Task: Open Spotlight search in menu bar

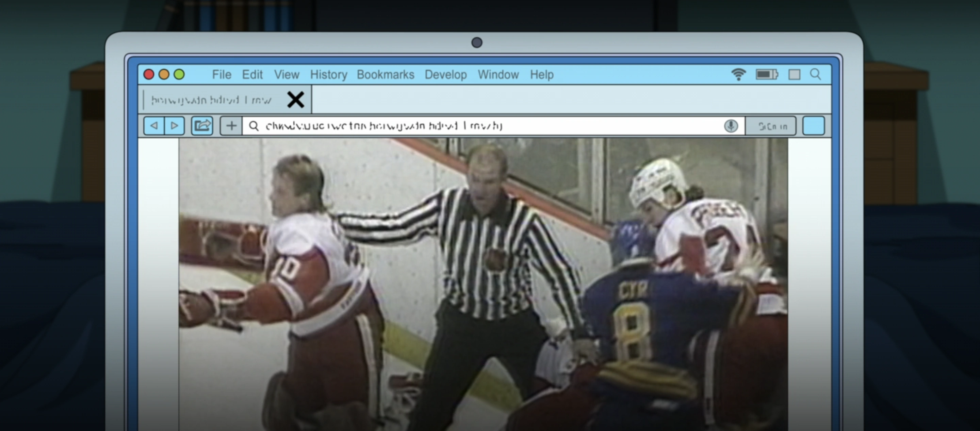Action: click(x=815, y=74)
